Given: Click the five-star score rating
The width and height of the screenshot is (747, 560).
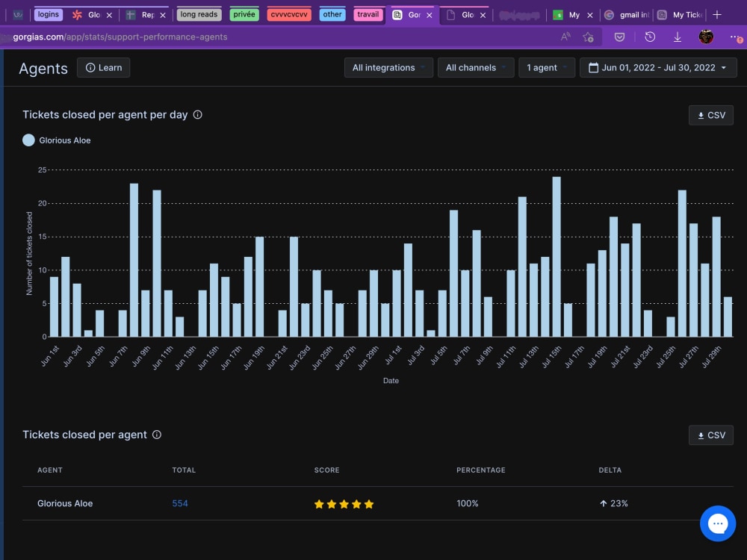Looking at the screenshot, I should click(x=344, y=504).
